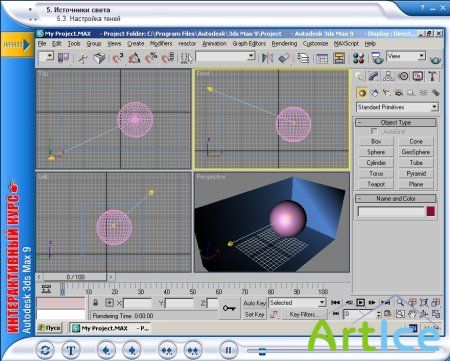
Task: Collapse the Object Type rollout
Action: (396, 122)
